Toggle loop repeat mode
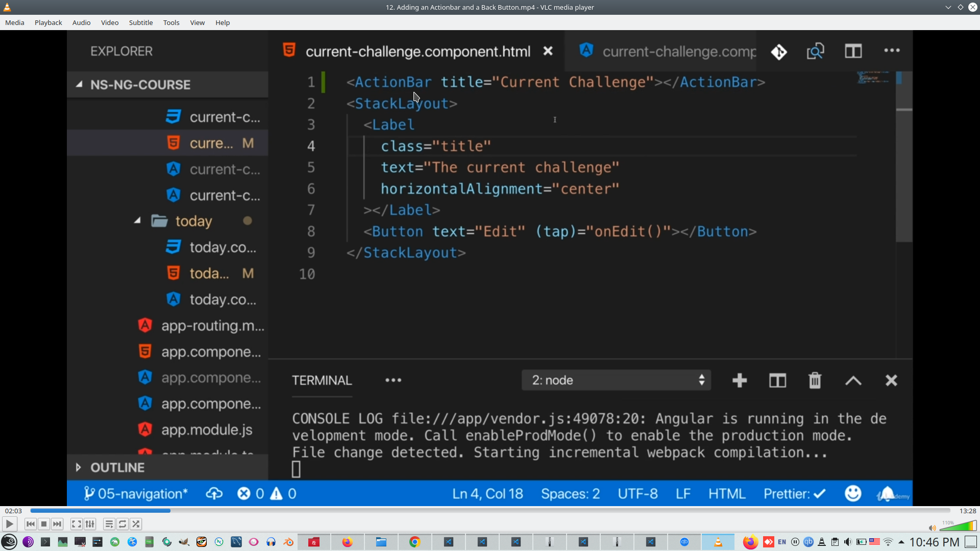 click(x=122, y=524)
